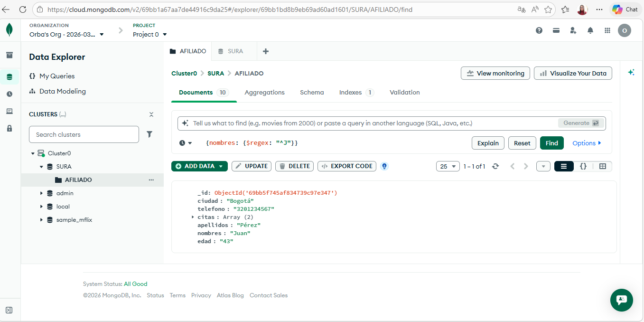Image resolution: width=644 pixels, height=322 pixels.
Task: Switch to JSON document view
Action: tap(583, 166)
